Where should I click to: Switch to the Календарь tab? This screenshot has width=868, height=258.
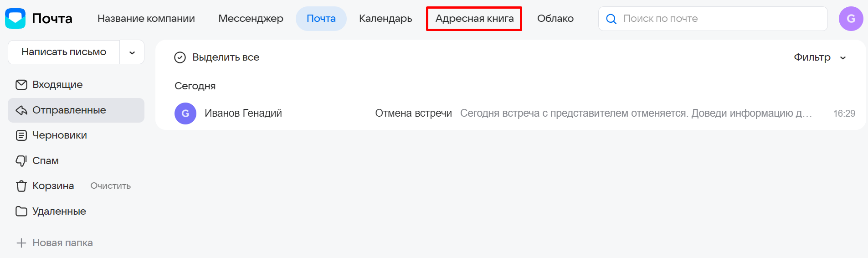[385, 19]
